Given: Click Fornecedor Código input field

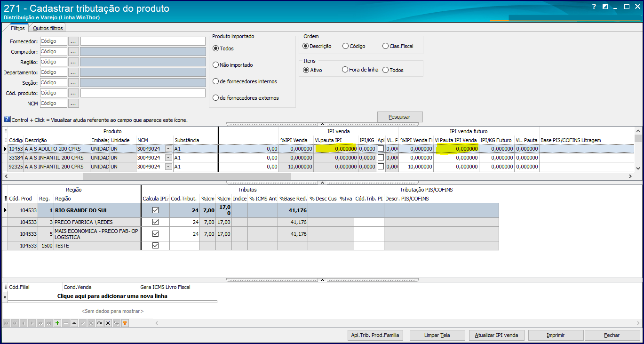Looking at the screenshot, I should tap(54, 41).
